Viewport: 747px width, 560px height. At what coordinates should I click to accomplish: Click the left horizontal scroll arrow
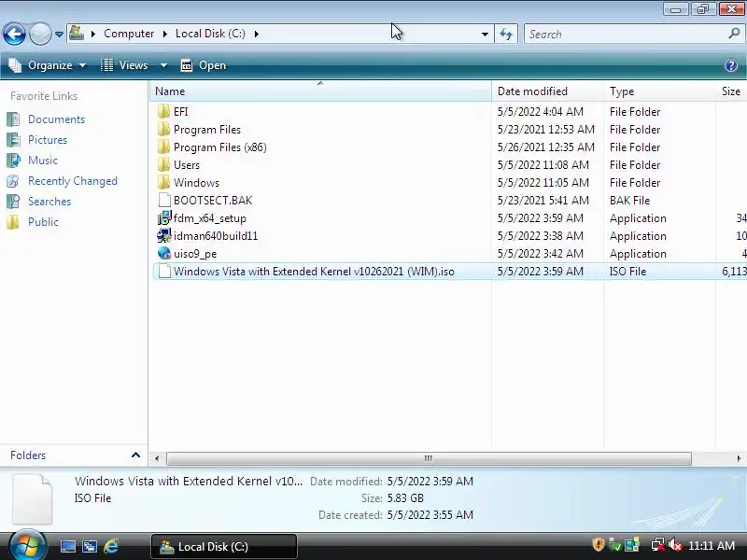pos(157,458)
